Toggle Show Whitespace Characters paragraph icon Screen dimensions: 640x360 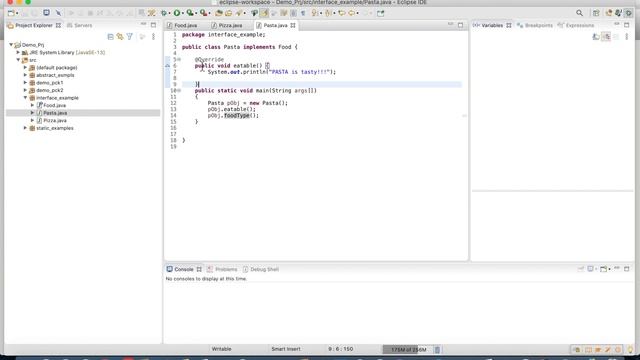(303, 13)
